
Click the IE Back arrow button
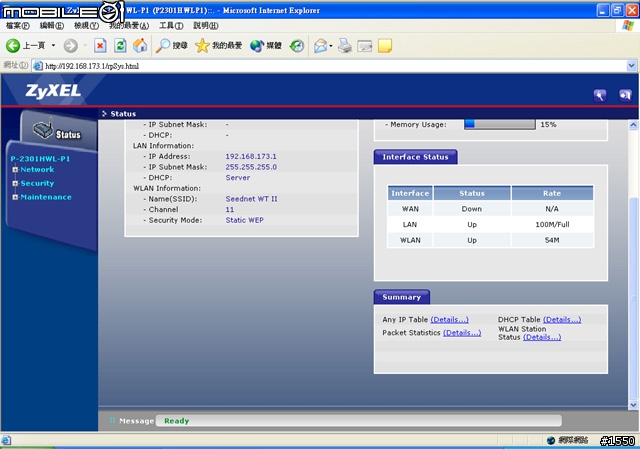[13, 45]
